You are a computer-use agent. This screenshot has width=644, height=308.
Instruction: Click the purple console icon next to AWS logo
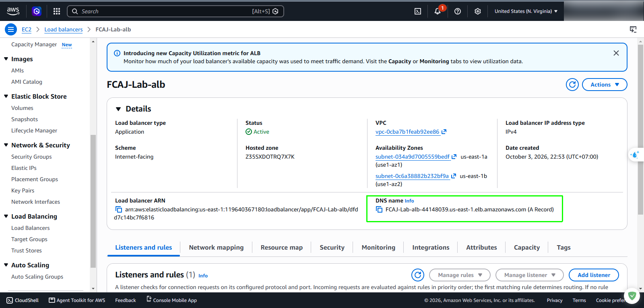pos(37,11)
